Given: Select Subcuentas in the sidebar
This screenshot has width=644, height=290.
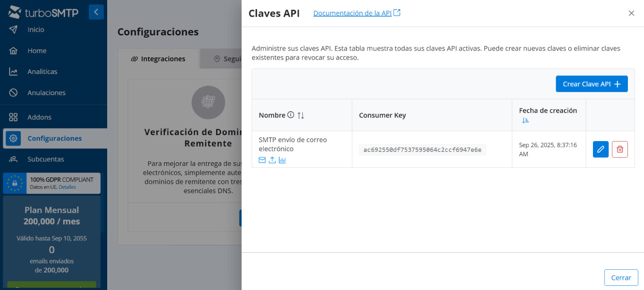Looking at the screenshot, I should pos(46,159).
